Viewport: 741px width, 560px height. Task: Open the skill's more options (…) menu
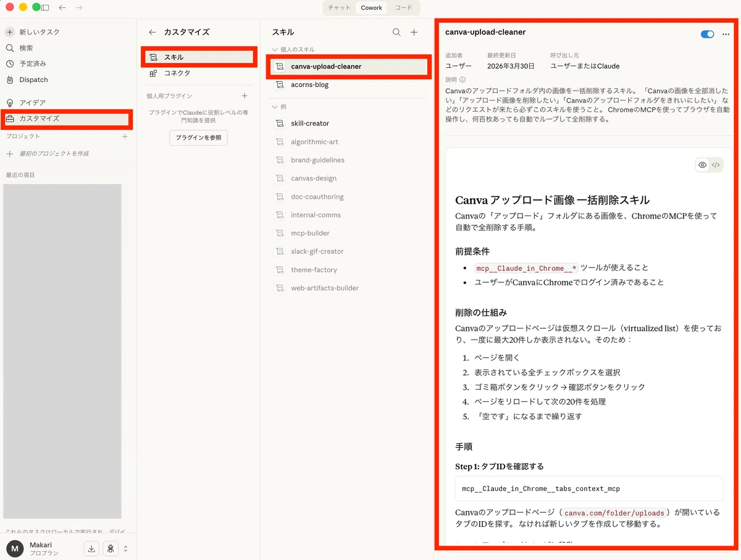coord(726,34)
